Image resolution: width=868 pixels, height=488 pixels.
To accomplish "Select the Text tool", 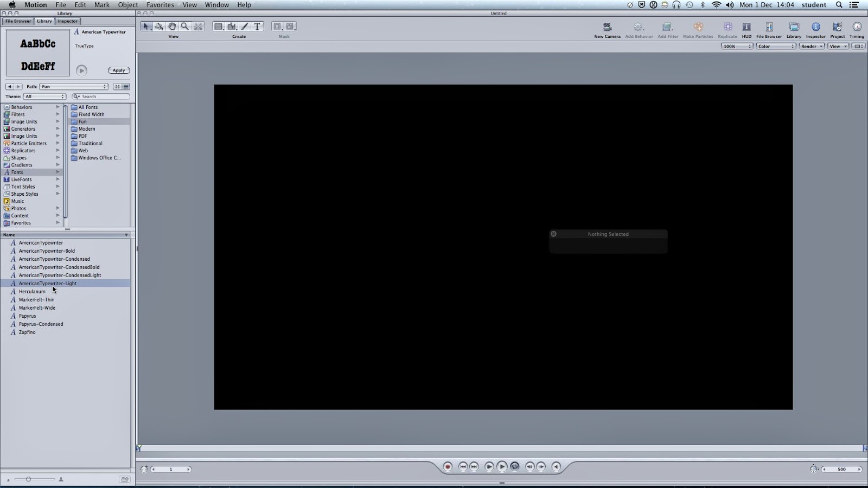I will click(x=258, y=26).
